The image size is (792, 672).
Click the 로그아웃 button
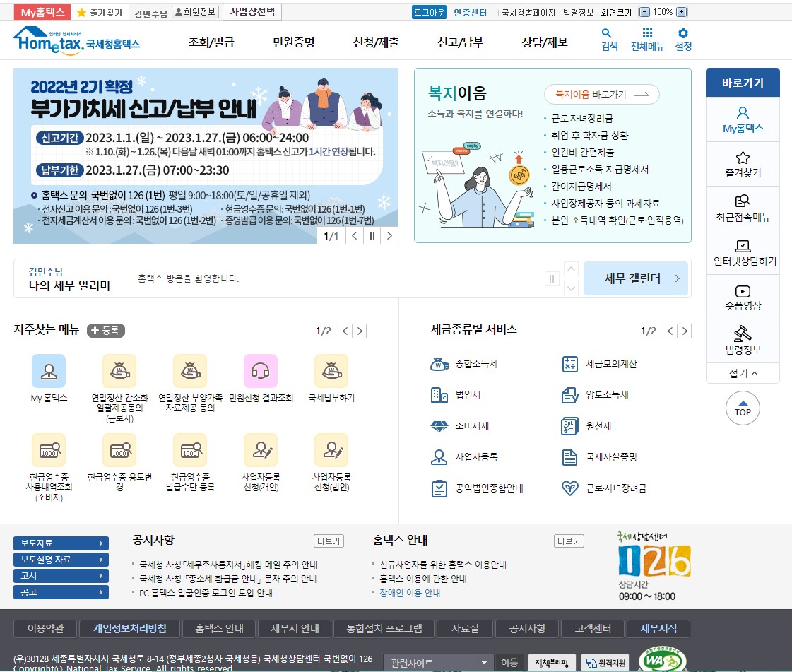click(429, 12)
